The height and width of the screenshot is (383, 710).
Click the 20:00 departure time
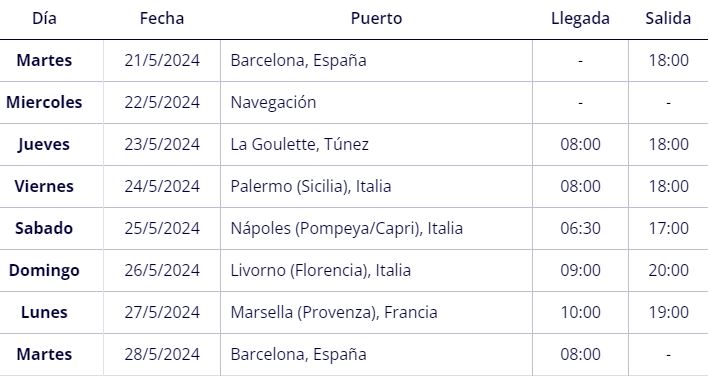(x=668, y=270)
